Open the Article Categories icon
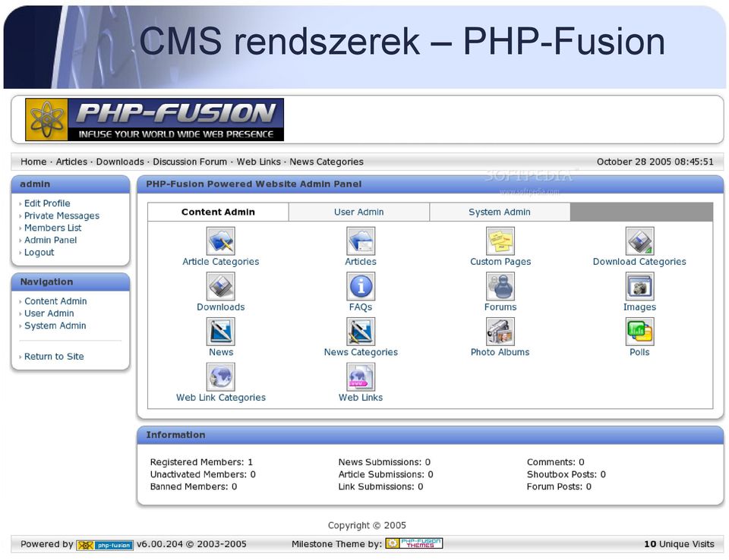Viewport: 729px width, 560px height. pyautogui.click(x=221, y=241)
